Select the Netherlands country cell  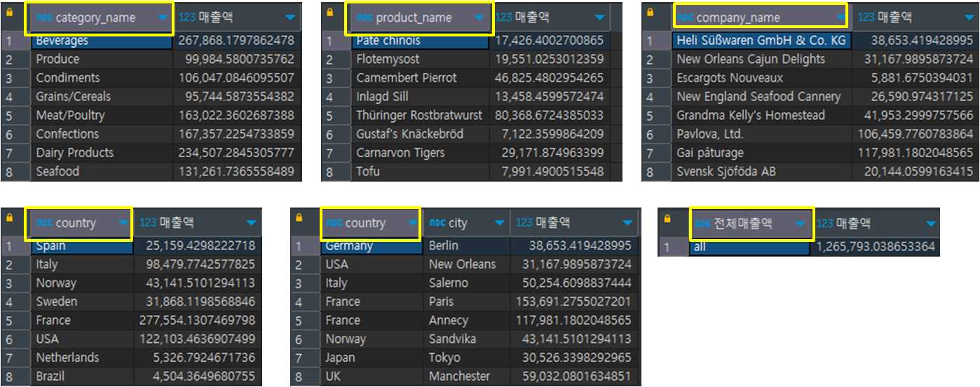pos(82,358)
